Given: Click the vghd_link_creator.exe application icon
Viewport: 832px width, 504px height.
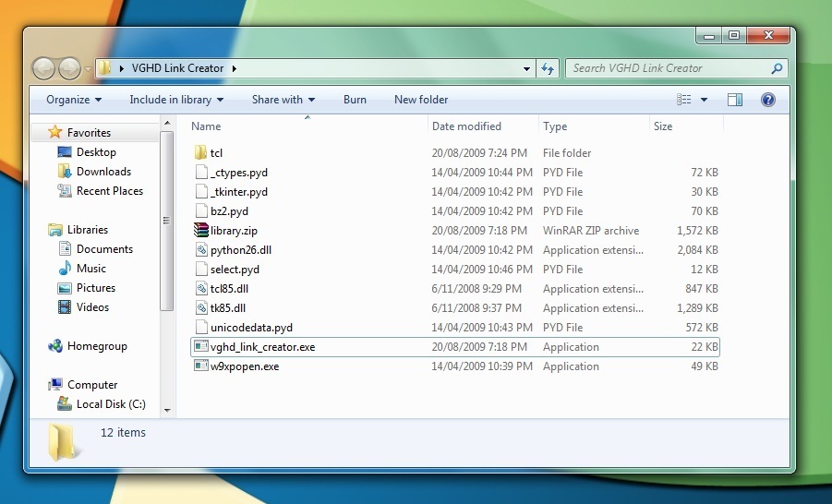Looking at the screenshot, I should 201,347.
